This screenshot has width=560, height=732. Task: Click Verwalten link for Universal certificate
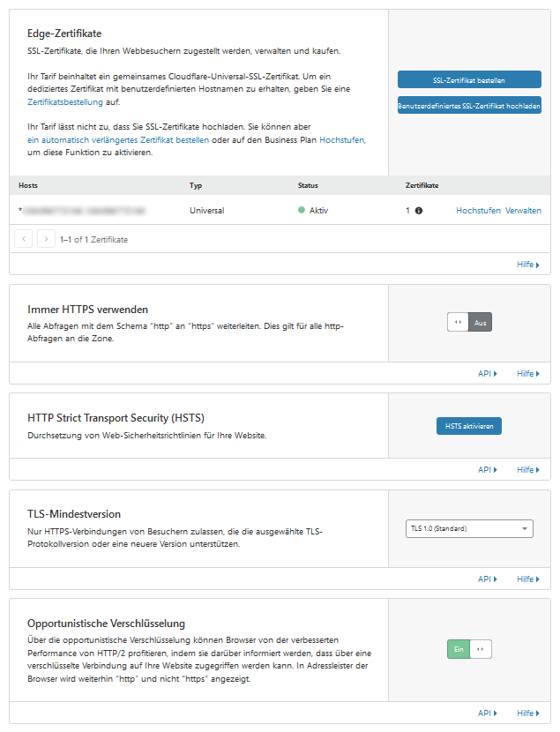[x=523, y=211]
